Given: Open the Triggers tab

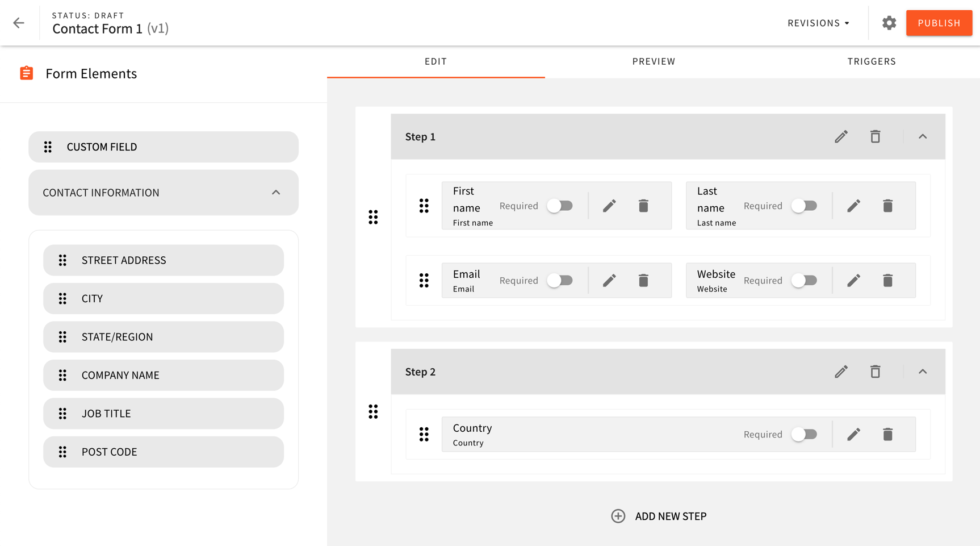Looking at the screenshot, I should coord(872,61).
